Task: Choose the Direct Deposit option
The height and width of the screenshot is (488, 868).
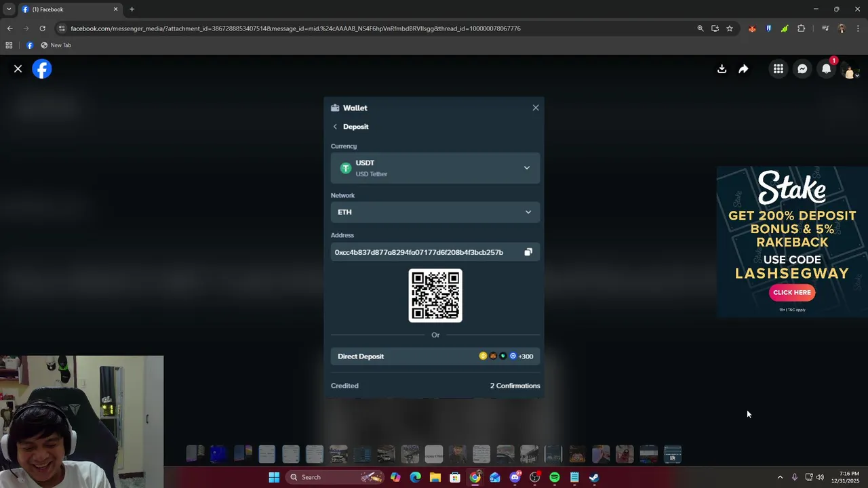Action: [435, 356]
